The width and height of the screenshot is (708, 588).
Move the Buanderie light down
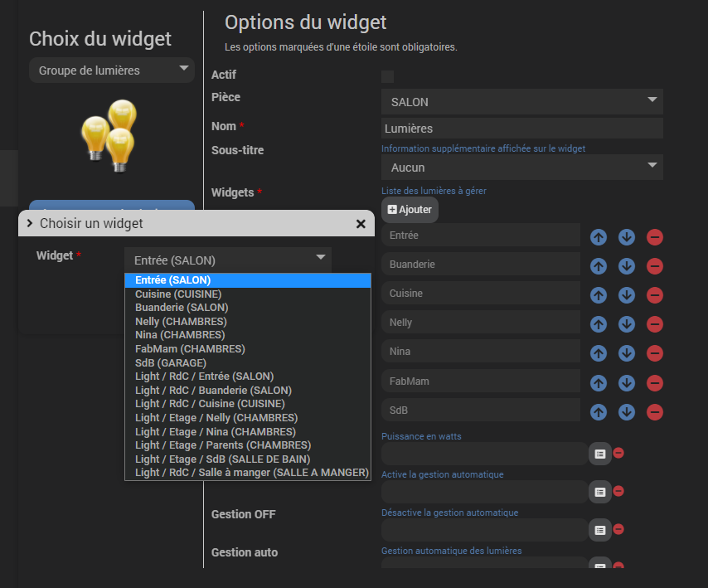(627, 266)
